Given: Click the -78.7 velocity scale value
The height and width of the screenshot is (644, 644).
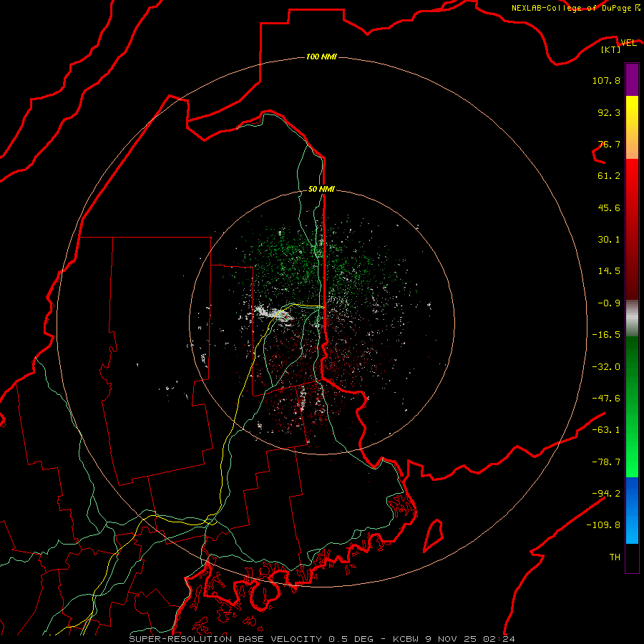Looking at the screenshot, I should tap(606, 462).
